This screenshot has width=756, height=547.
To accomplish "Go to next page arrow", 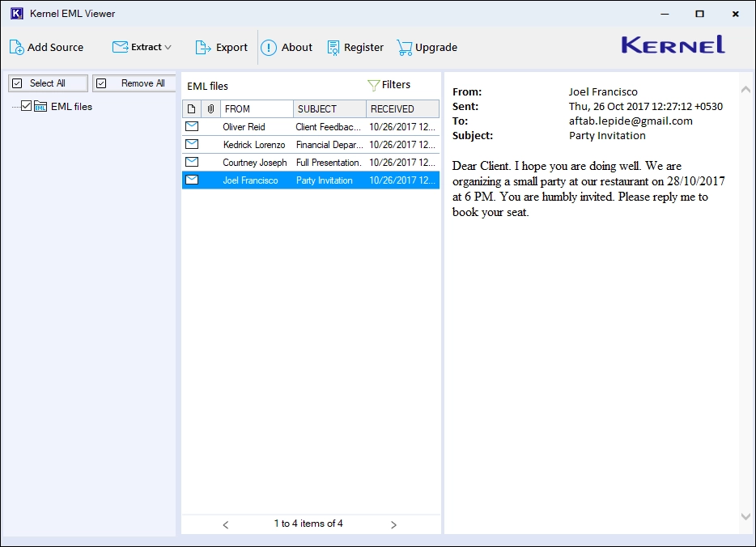I will (x=393, y=525).
